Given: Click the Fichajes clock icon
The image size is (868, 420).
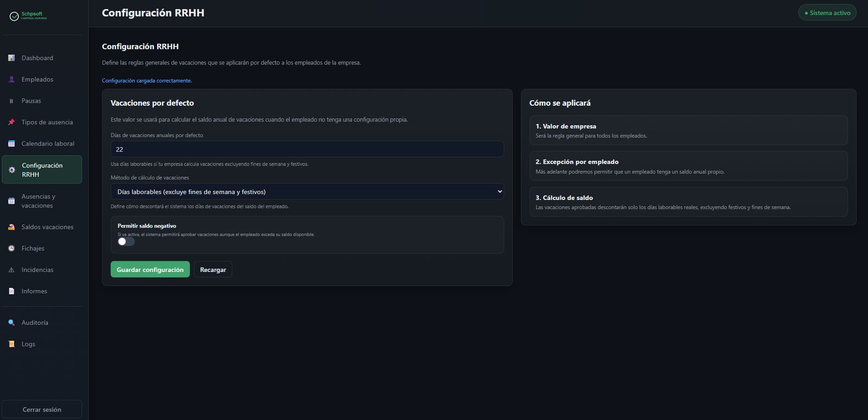Looking at the screenshot, I should tap(11, 249).
